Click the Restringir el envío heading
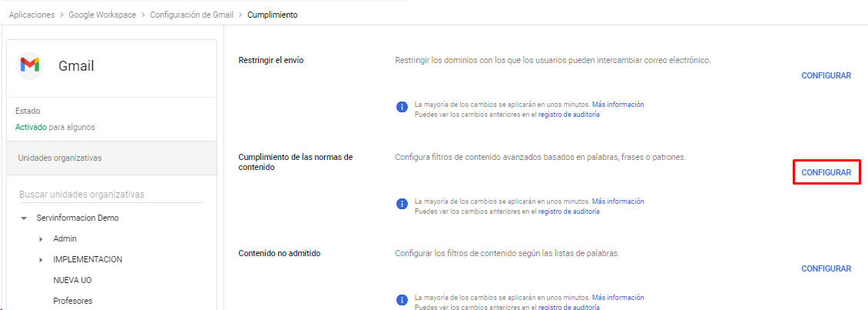 [270, 61]
